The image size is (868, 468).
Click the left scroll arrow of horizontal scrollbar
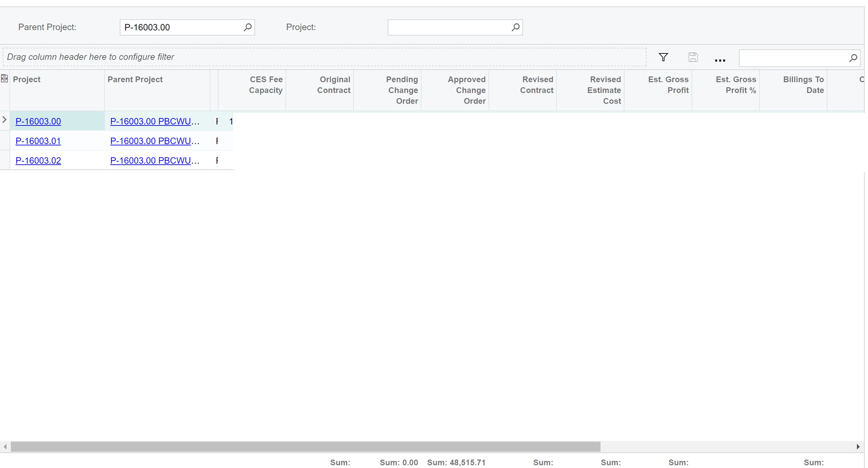click(5, 447)
